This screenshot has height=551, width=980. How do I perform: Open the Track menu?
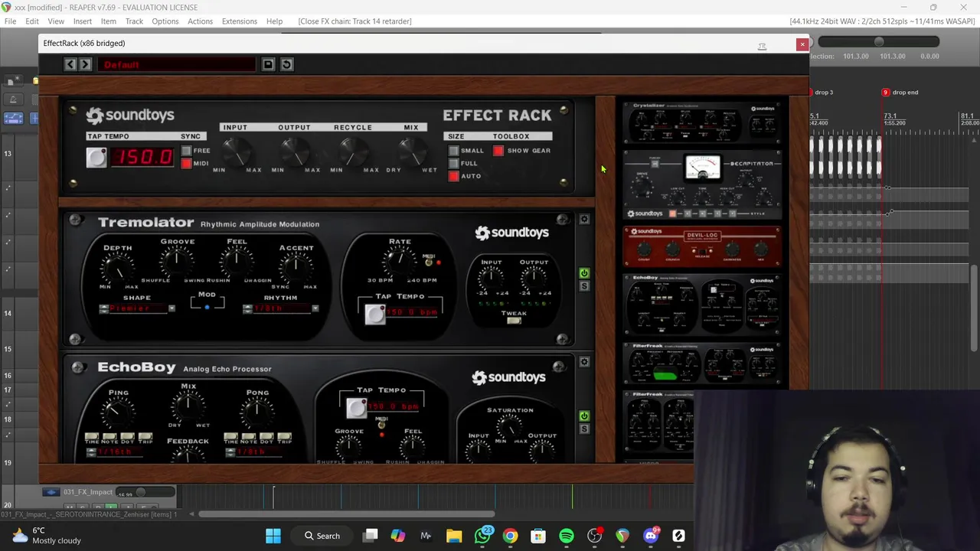click(134, 21)
